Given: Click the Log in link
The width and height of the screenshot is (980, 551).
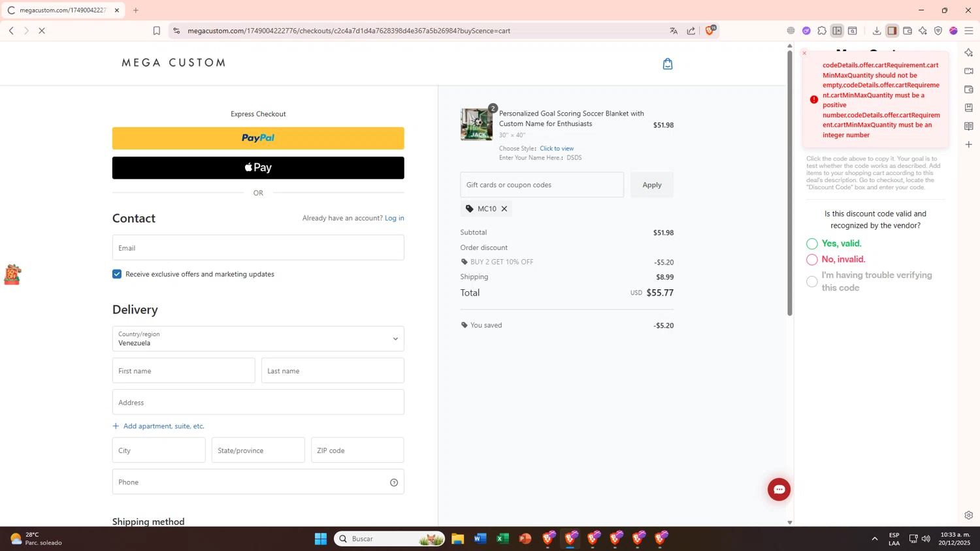Looking at the screenshot, I should (x=395, y=218).
